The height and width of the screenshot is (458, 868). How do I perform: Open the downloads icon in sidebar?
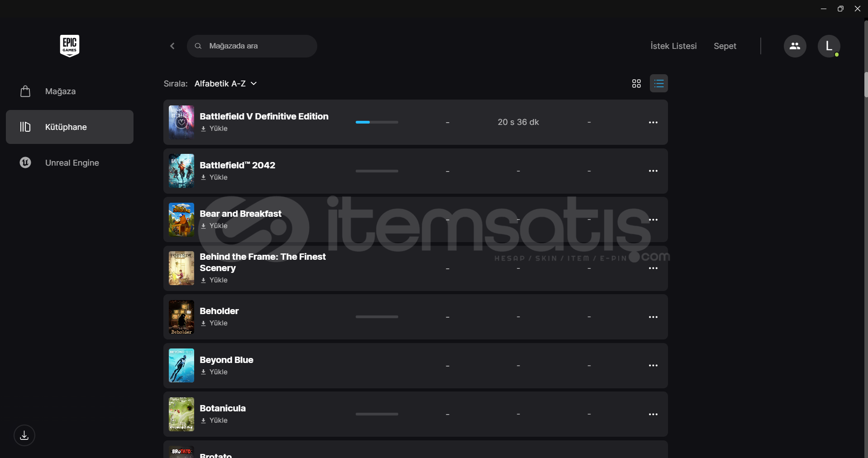24,435
